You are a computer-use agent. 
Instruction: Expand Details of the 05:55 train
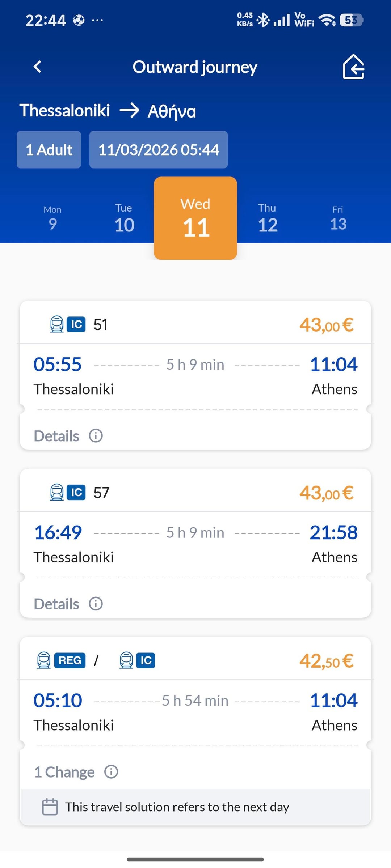click(x=56, y=436)
